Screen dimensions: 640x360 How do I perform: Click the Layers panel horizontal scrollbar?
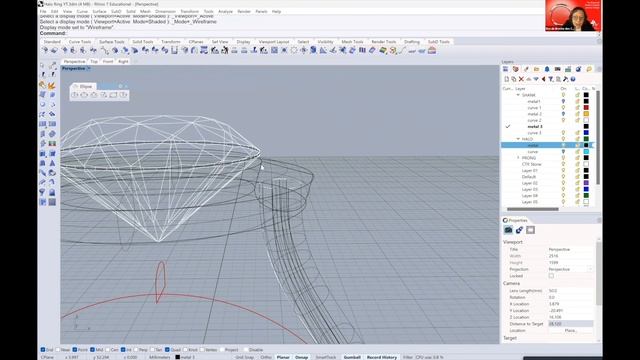click(533, 209)
